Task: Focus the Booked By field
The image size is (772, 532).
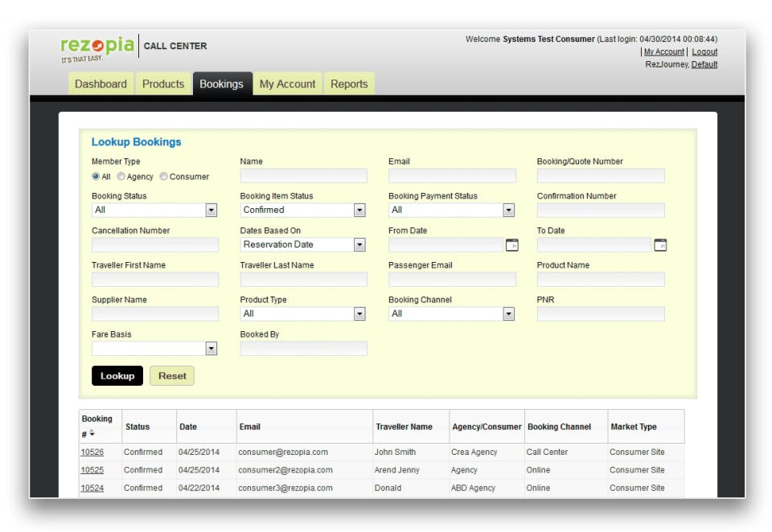Action: [304, 349]
